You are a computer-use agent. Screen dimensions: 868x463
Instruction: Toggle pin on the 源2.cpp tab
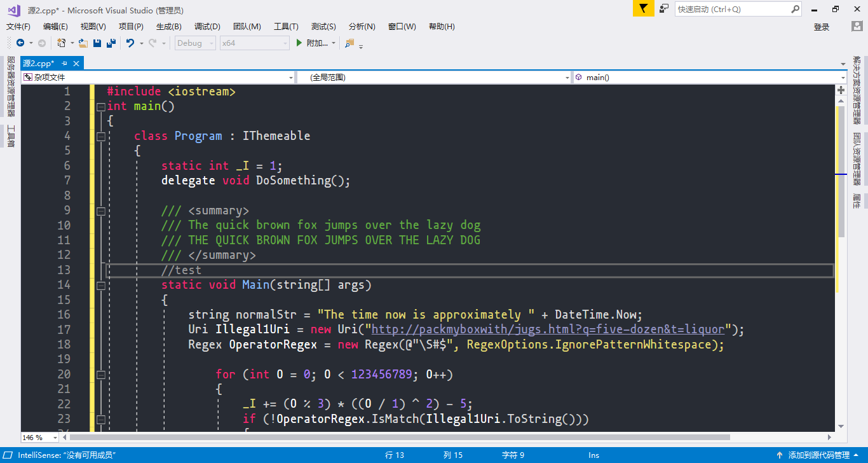[65, 64]
